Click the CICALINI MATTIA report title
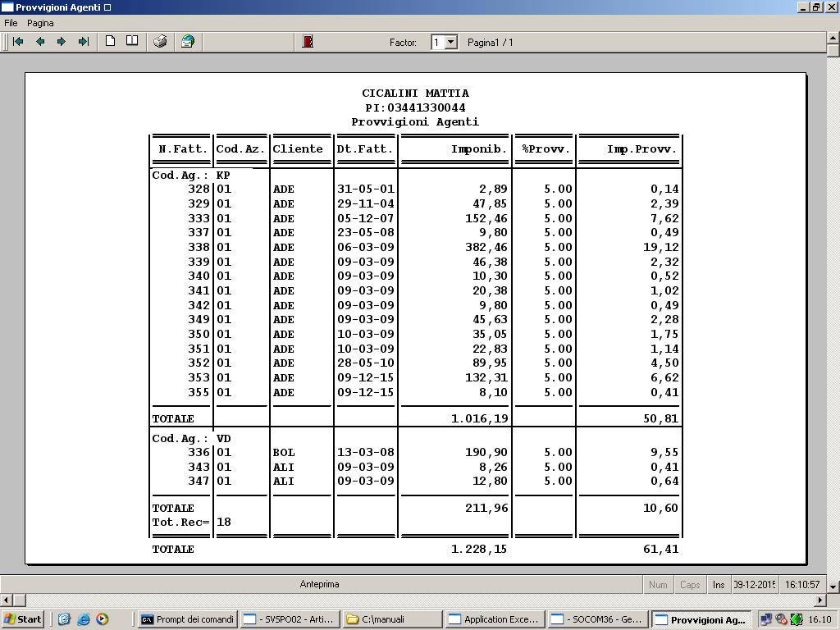840x630 pixels. 415,94
